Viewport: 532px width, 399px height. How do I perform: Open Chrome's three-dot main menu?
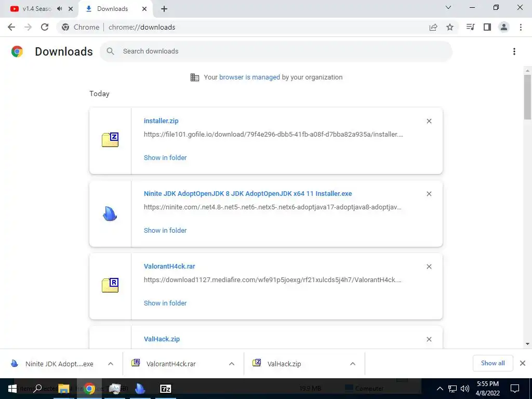(x=521, y=27)
